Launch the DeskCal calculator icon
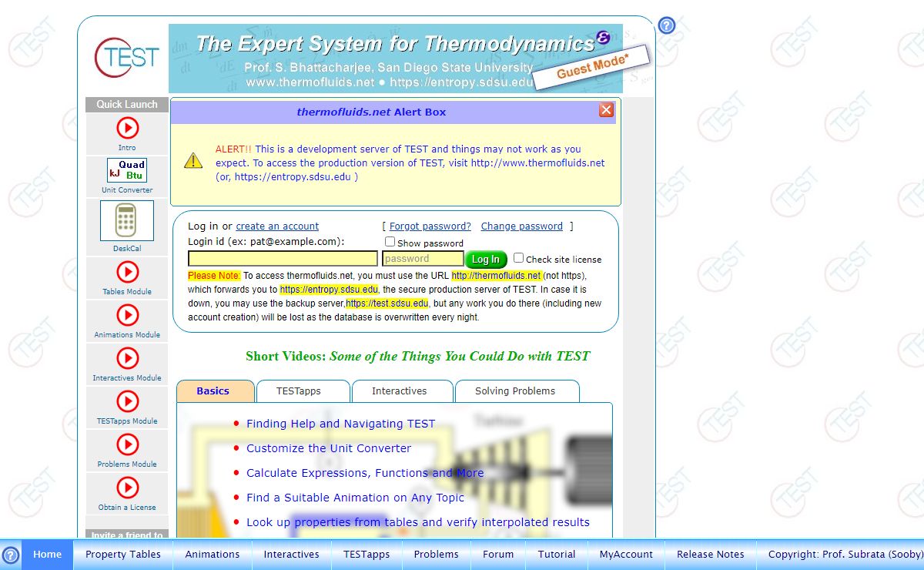Image resolution: width=924 pixels, height=570 pixels. coord(127,221)
